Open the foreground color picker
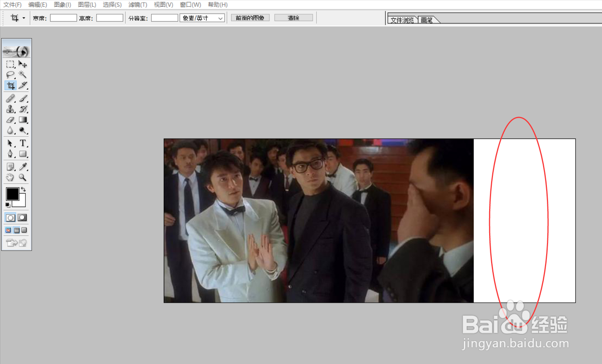The height and width of the screenshot is (364, 602). pos(12,194)
